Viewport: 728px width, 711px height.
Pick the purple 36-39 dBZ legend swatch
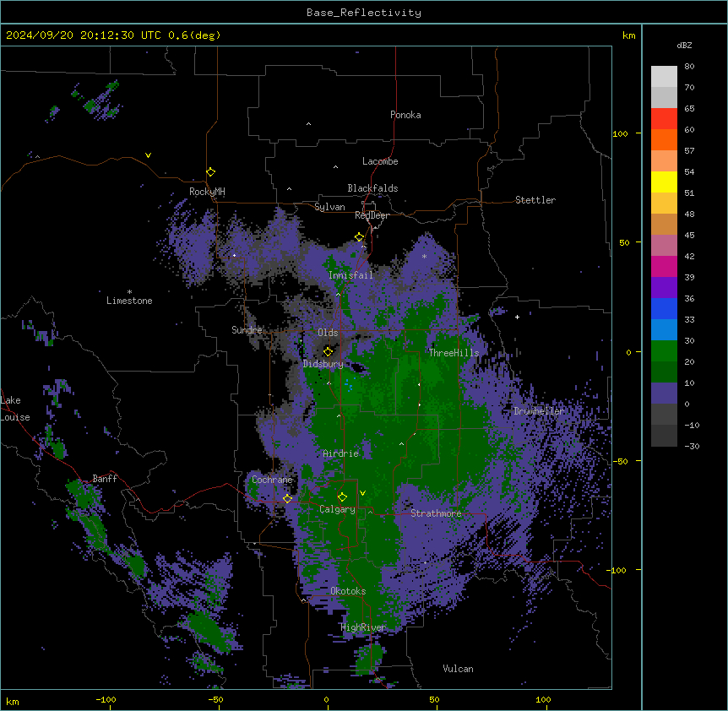tap(664, 288)
